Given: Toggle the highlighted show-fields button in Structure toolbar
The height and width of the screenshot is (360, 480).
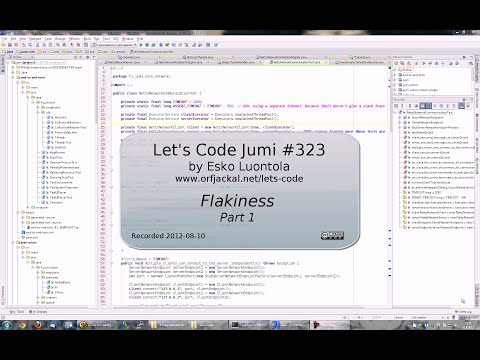Looking at the screenshot, I should click(x=422, y=106).
